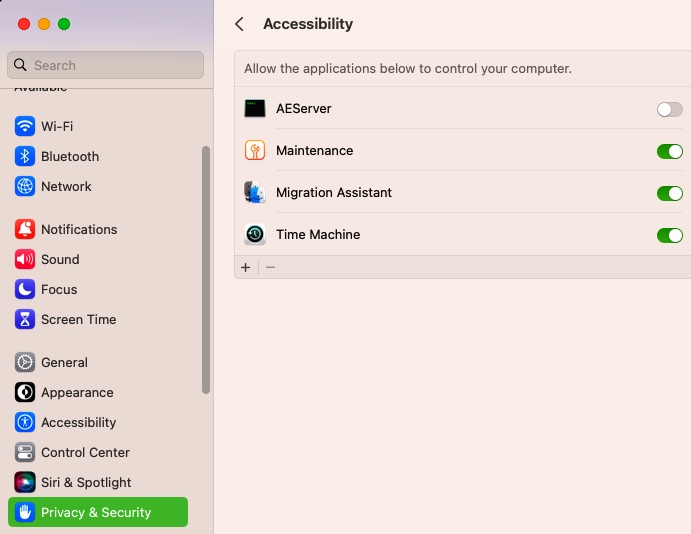Select the Maintenance row label

314,151
